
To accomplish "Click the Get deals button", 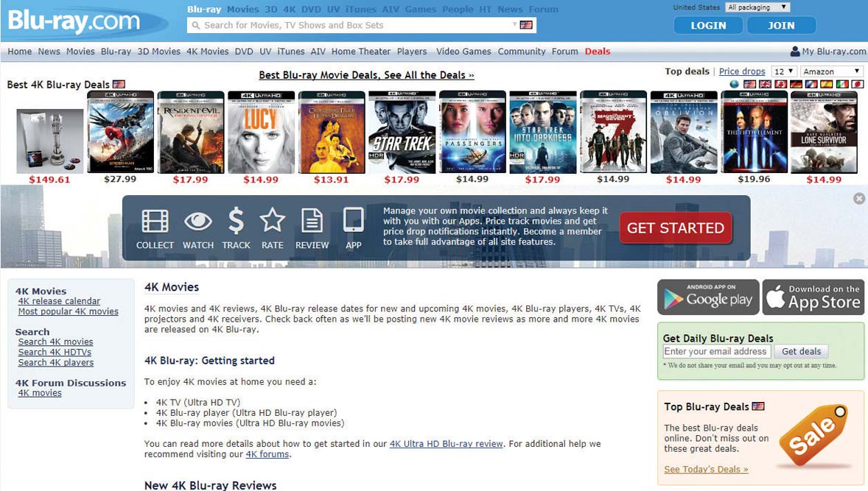I will [x=802, y=351].
